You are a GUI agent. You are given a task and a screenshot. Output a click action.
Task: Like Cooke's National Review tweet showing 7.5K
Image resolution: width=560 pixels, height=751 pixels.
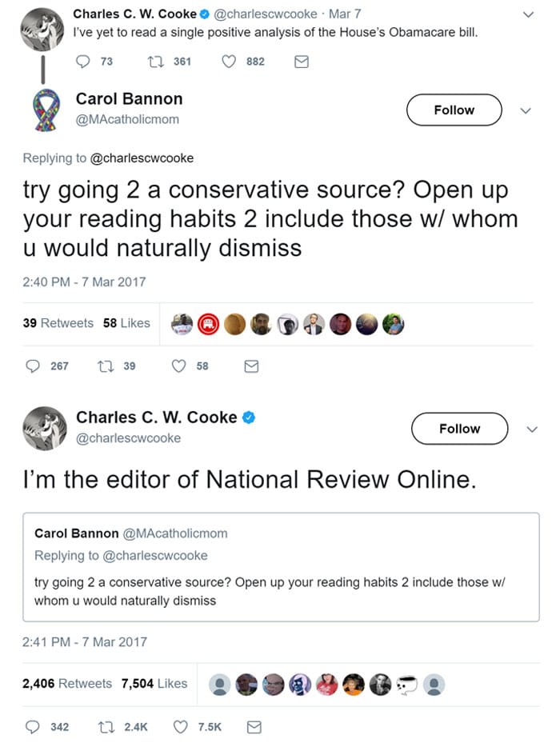pos(180,727)
